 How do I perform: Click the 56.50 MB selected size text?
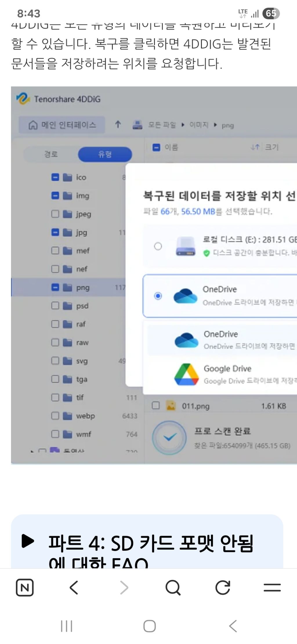pos(198,211)
